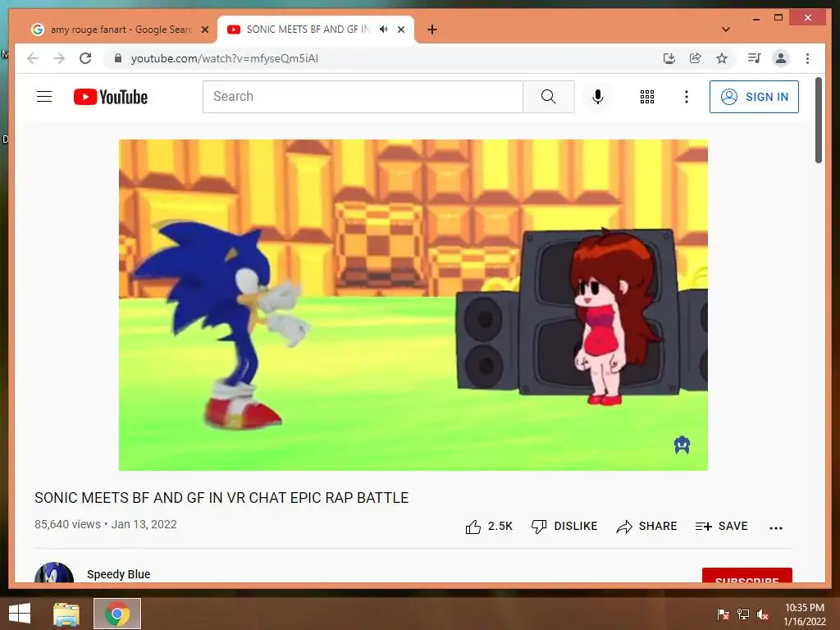Close the amy rouge fanart tab

click(x=204, y=30)
